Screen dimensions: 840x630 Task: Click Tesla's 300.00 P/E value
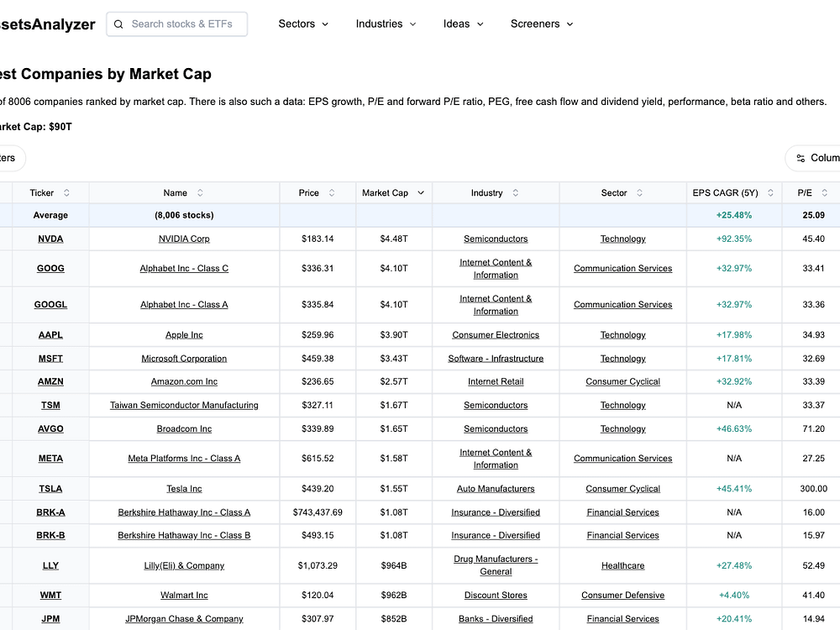tap(813, 489)
